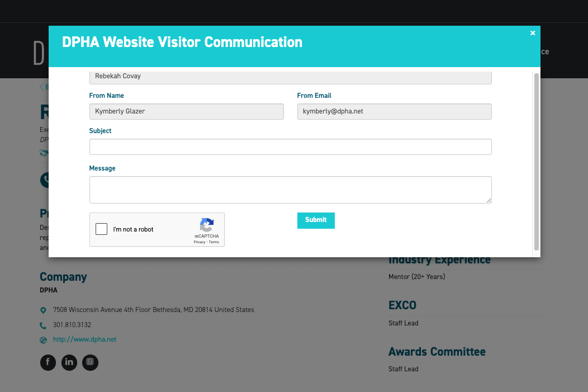
Task: Open the Instagram social icon
Action: [x=90, y=362]
